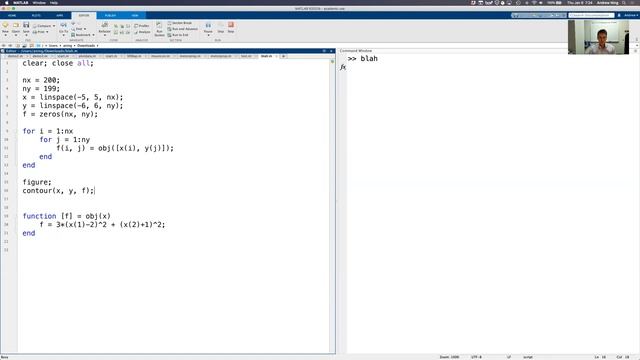Click the 'nx = 200;' code line

pyautogui.click(x=41, y=80)
